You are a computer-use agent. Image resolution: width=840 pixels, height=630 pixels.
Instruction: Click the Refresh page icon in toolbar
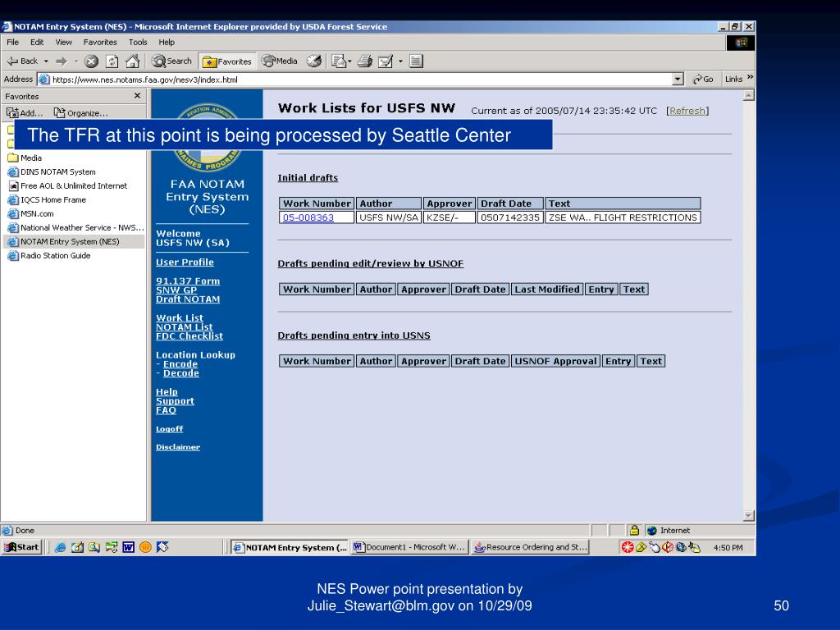tap(112, 61)
